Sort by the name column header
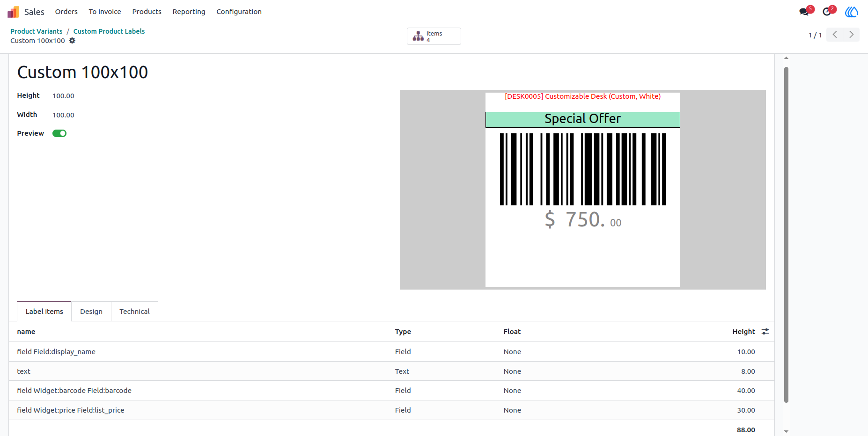This screenshot has width=868, height=436. [x=26, y=332]
